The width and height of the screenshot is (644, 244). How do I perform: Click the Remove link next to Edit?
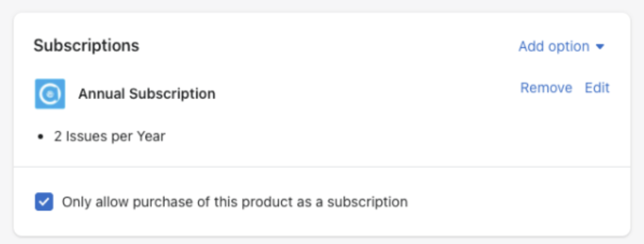(546, 88)
